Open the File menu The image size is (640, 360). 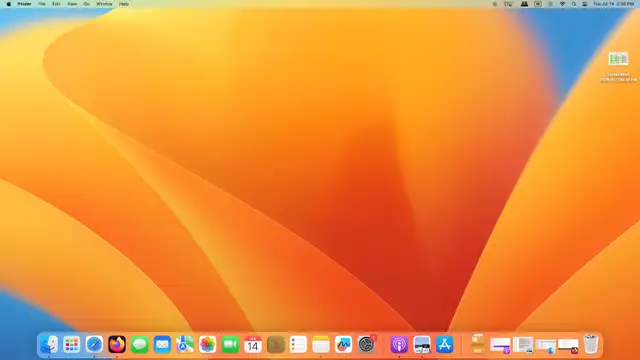tap(42, 4)
